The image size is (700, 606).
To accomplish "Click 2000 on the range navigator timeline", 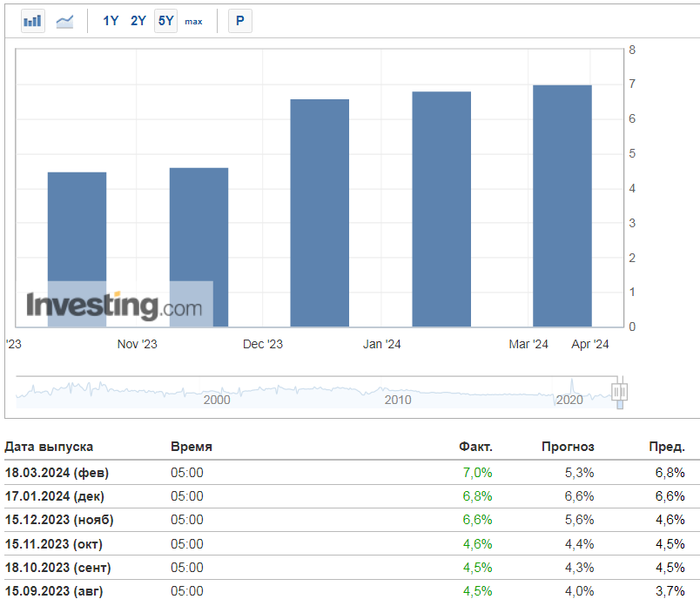I will [x=217, y=400].
